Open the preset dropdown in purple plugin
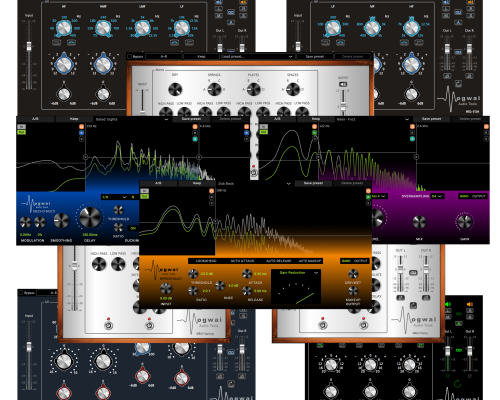The width and height of the screenshot is (500, 400). coord(373,119)
